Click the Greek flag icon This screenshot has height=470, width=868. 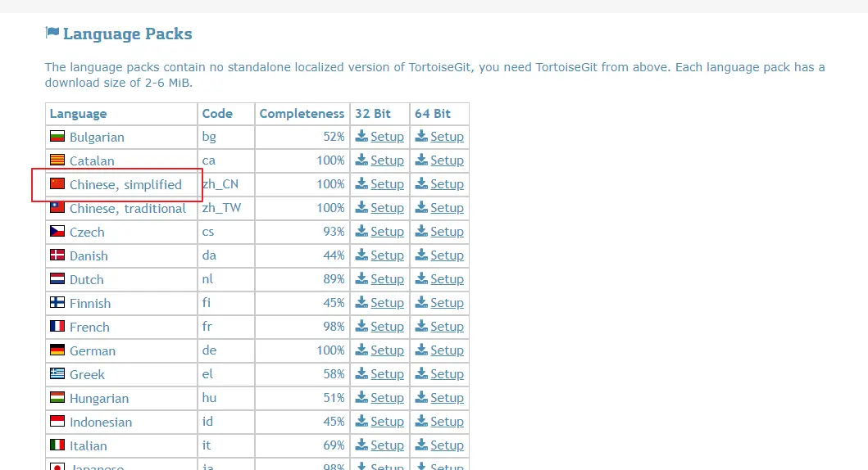click(x=57, y=373)
